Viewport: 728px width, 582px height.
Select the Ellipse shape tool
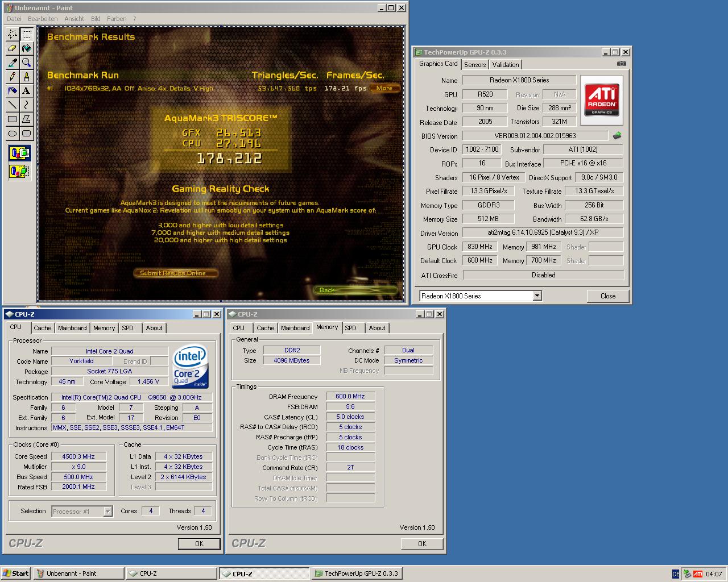tap(12, 134)
